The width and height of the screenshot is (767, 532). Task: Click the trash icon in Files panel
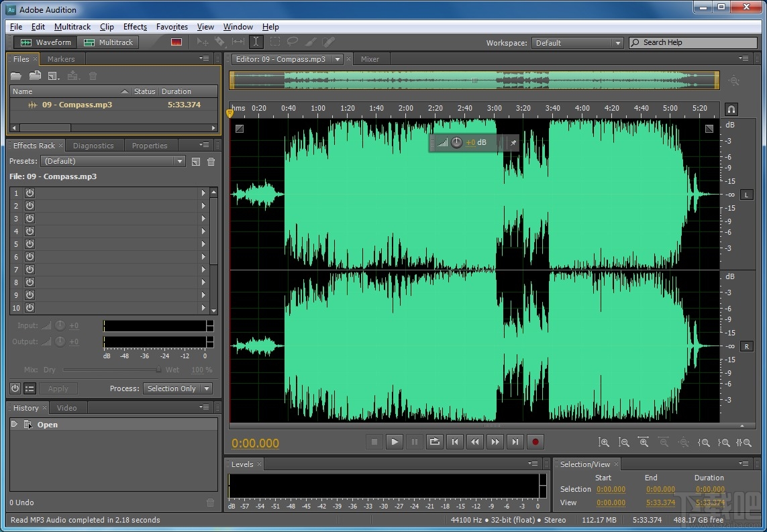[93, 76]
